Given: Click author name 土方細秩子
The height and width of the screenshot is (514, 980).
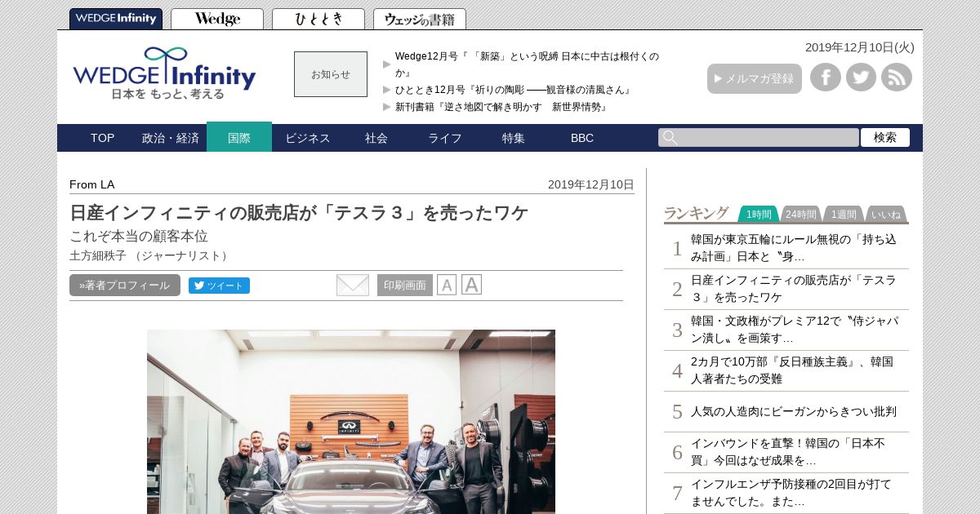Looking at the screenshot, I should point(98,255).
